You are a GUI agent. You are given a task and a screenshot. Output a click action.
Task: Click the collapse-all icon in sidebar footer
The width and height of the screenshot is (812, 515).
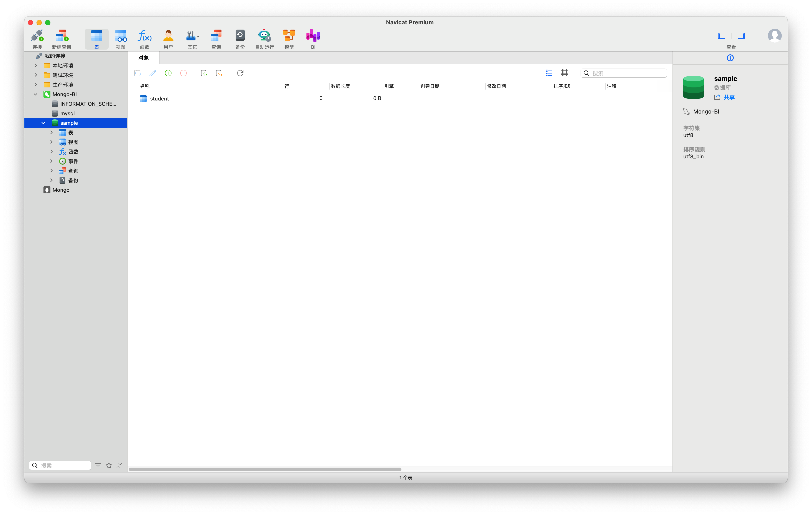click(119, 465)
